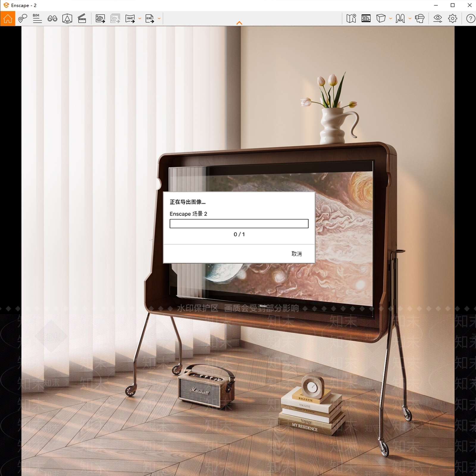
Task: Open the view management pin icon
Action: (x=23, y=18)
